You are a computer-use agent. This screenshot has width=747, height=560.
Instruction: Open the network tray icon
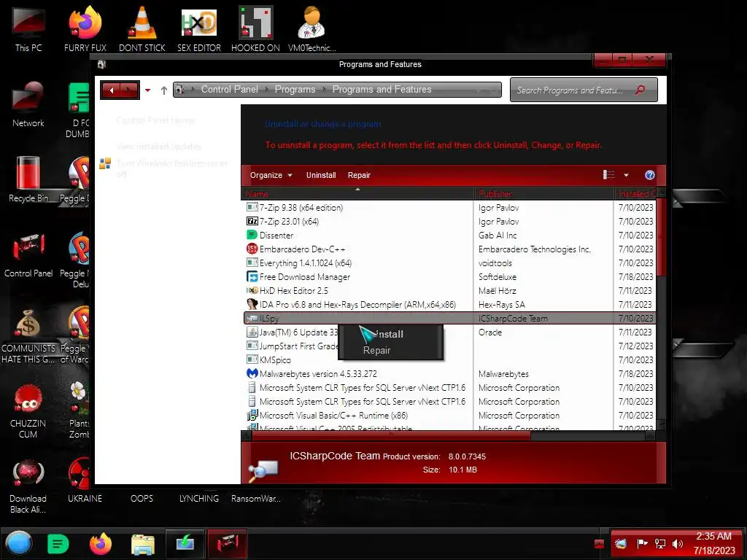pos(659,543)
